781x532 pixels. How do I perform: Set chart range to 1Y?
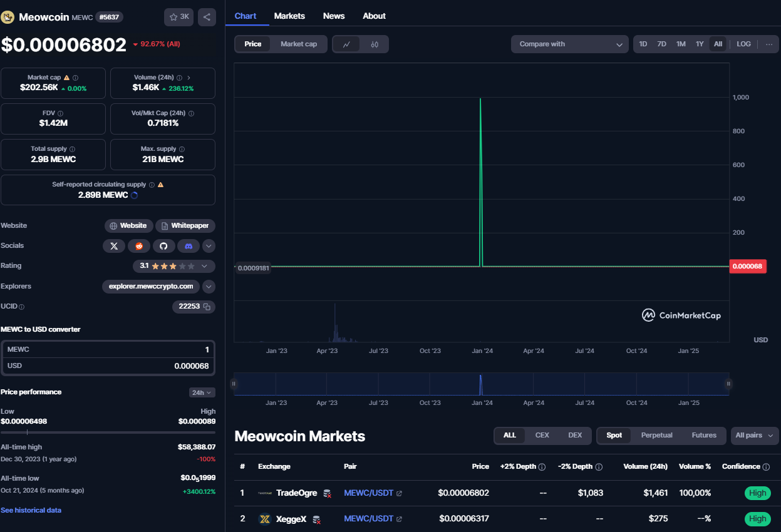tap(700, 44)
